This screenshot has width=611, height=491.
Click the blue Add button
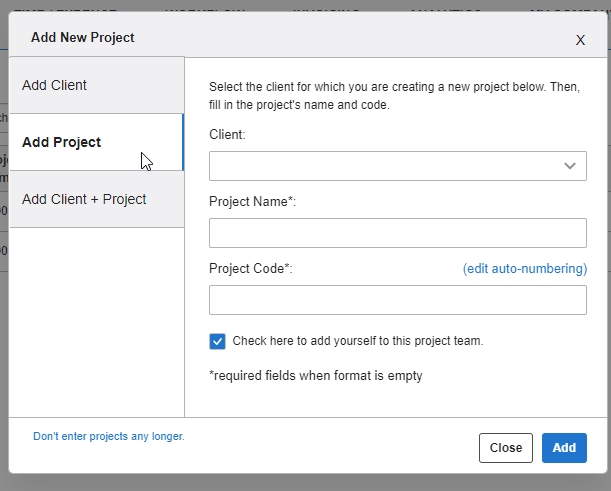coord(564,448)
